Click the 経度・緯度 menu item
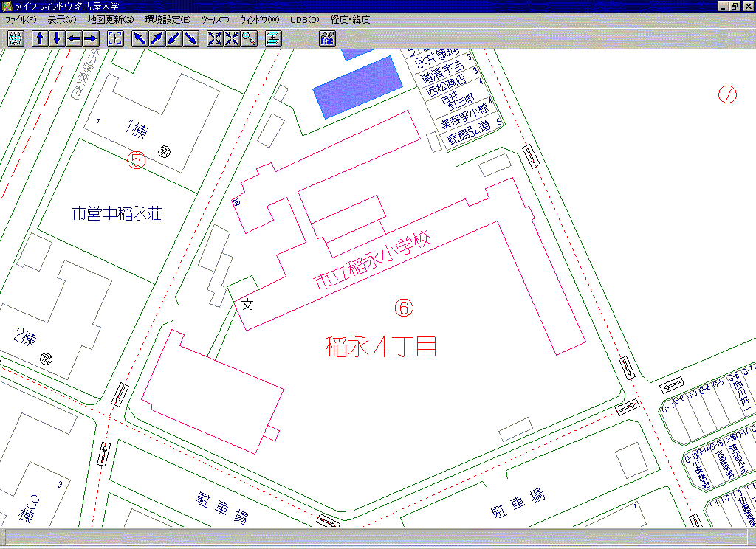Image resolution: width=756 pixels, height=549 pixels. [351, 20]
